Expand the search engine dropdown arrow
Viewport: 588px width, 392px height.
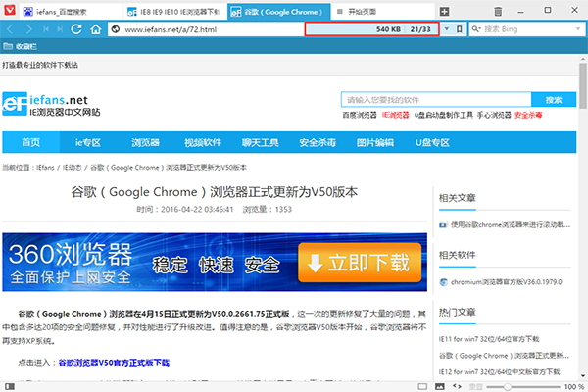578,29
